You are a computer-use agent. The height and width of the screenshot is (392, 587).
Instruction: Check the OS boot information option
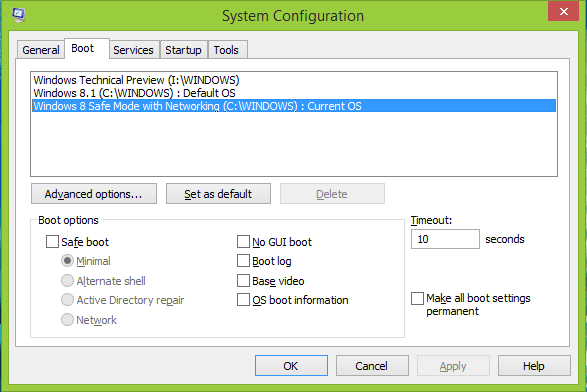tap(243, 300)
